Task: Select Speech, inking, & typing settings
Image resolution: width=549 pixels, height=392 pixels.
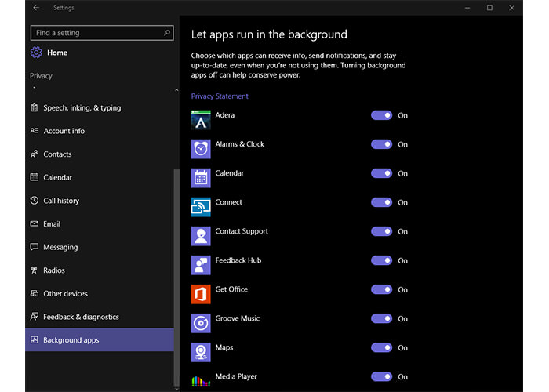Action: pos(82,108)
